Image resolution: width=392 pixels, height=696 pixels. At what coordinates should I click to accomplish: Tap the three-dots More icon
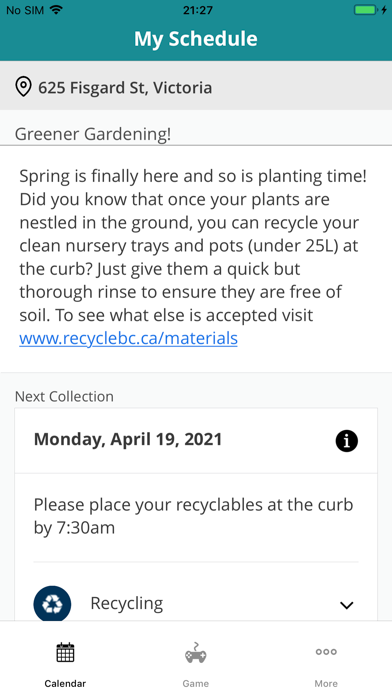pyautogui.click(x=326, y=652)
